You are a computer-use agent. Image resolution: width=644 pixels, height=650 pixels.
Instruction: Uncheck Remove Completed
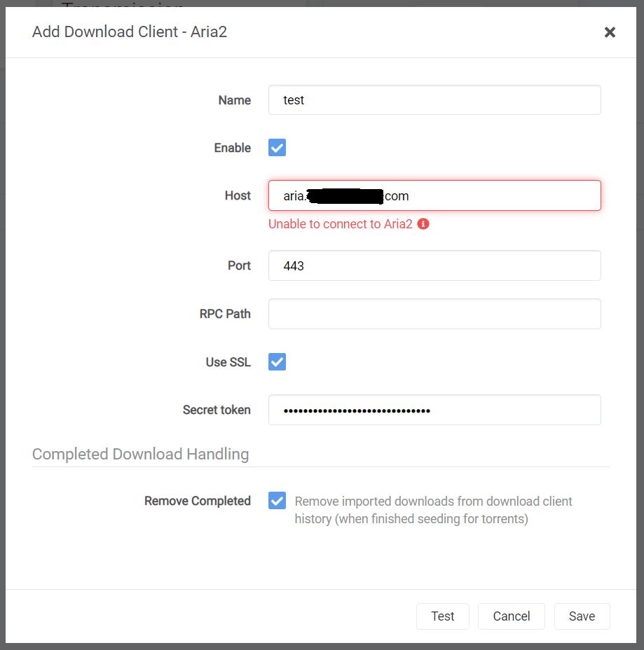pos(277,500)
